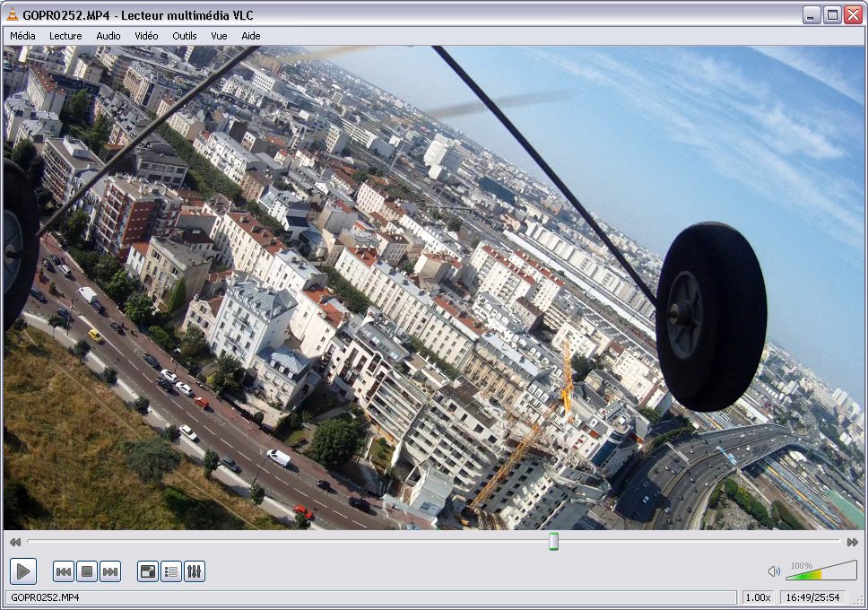Open the Aide menu

click(x=251, y=36)
